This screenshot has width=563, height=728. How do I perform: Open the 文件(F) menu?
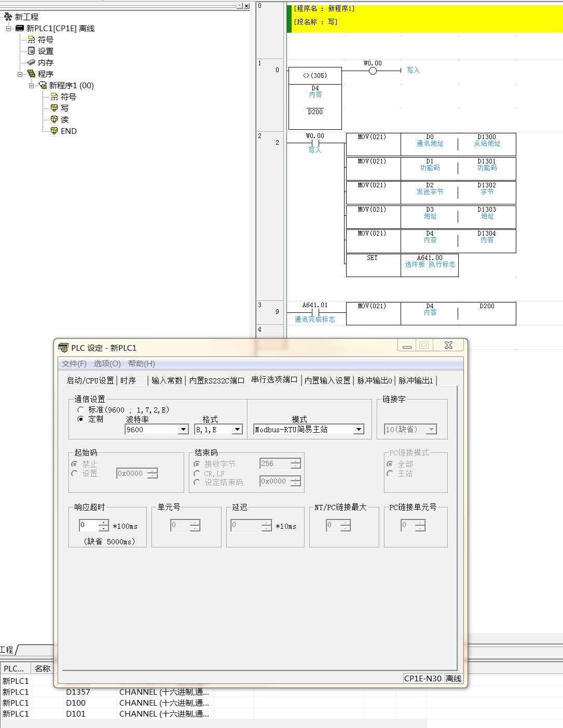pos(74,364)
